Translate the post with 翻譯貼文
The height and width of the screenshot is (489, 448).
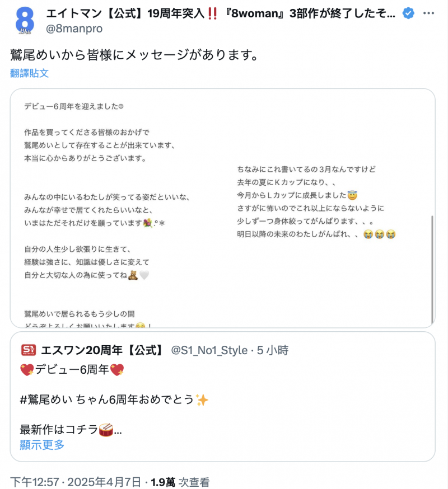tap(30, 73)
